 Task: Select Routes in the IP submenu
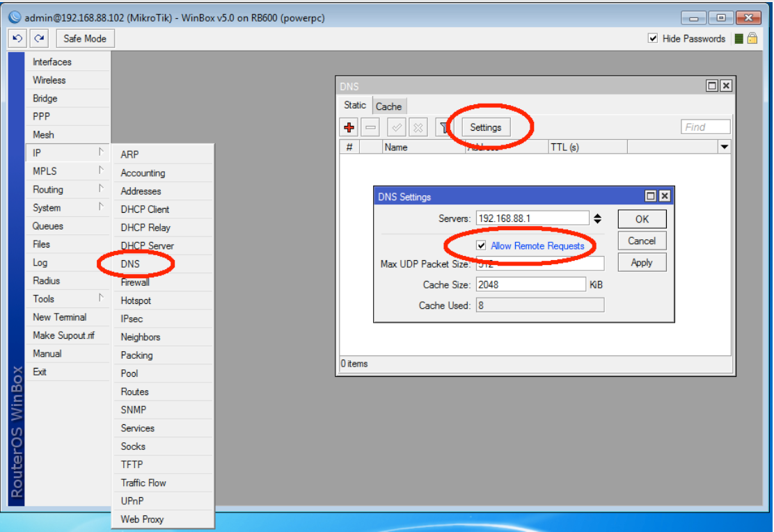[x=163, y=392]
